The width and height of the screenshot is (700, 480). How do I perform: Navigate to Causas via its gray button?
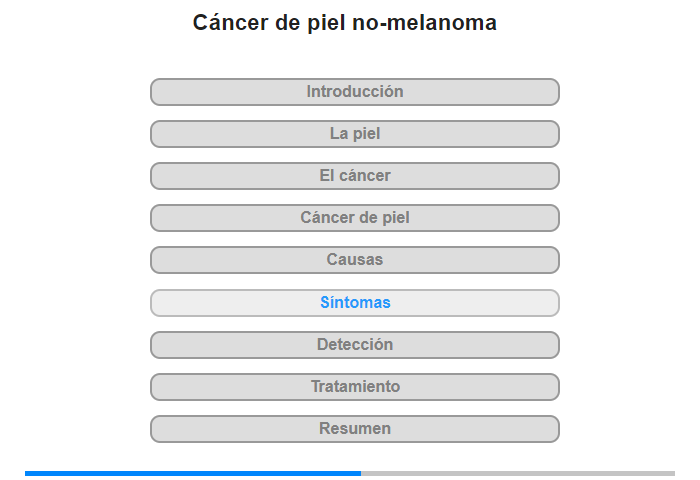click(355, 260)
